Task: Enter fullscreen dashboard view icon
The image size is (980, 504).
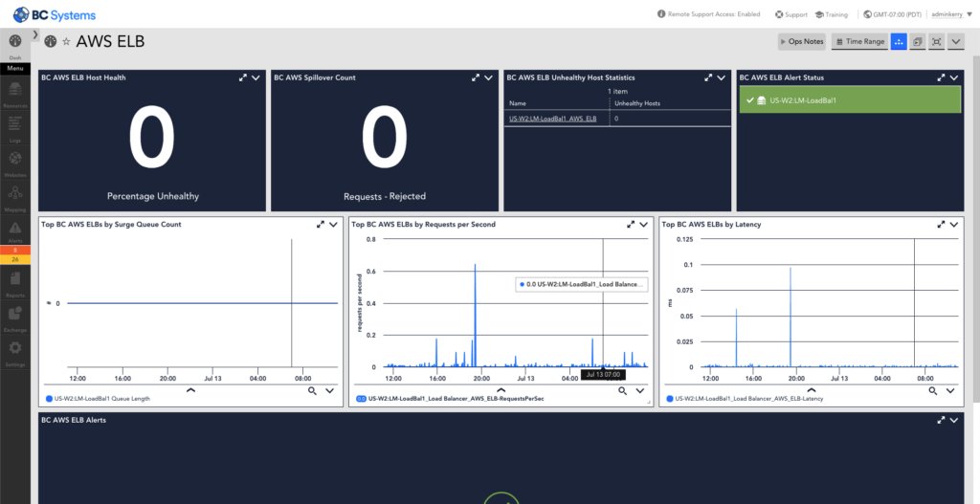Action: click(x=936, y=41)
